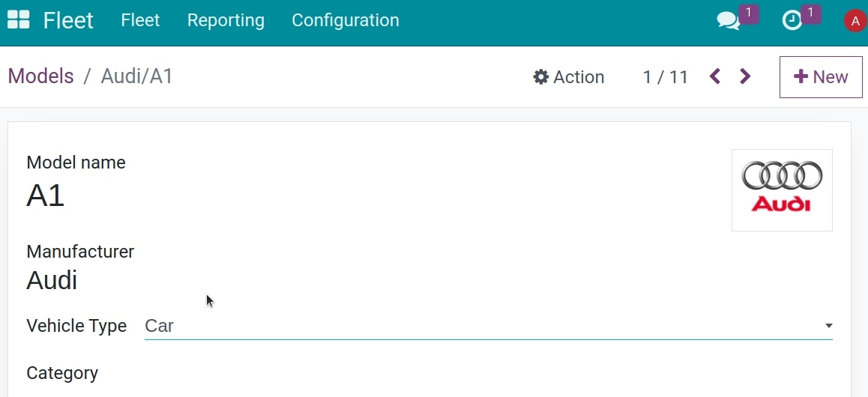Click the plus icon on New button
Viewport: 868px width, 397px height.
[801, 76]
